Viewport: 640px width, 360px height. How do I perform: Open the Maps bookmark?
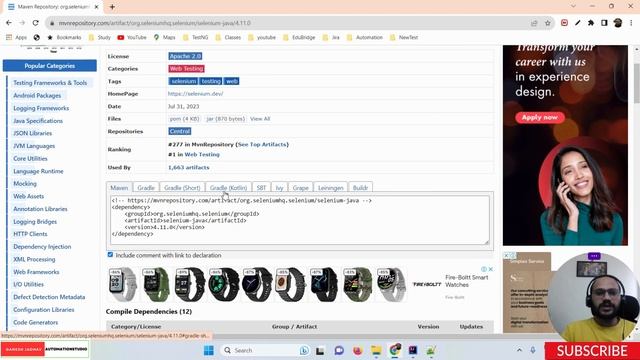pos(164,37)
